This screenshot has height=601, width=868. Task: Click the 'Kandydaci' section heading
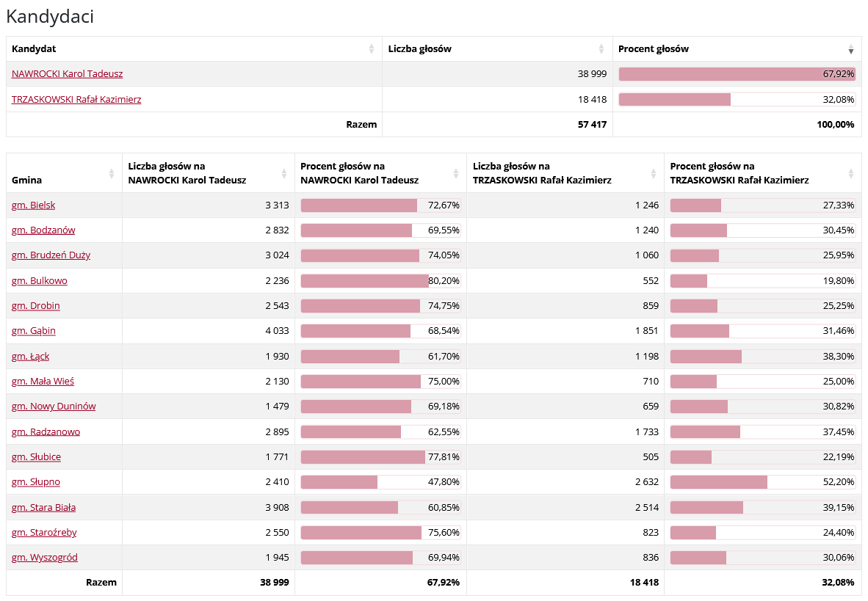tap(50, 17)
